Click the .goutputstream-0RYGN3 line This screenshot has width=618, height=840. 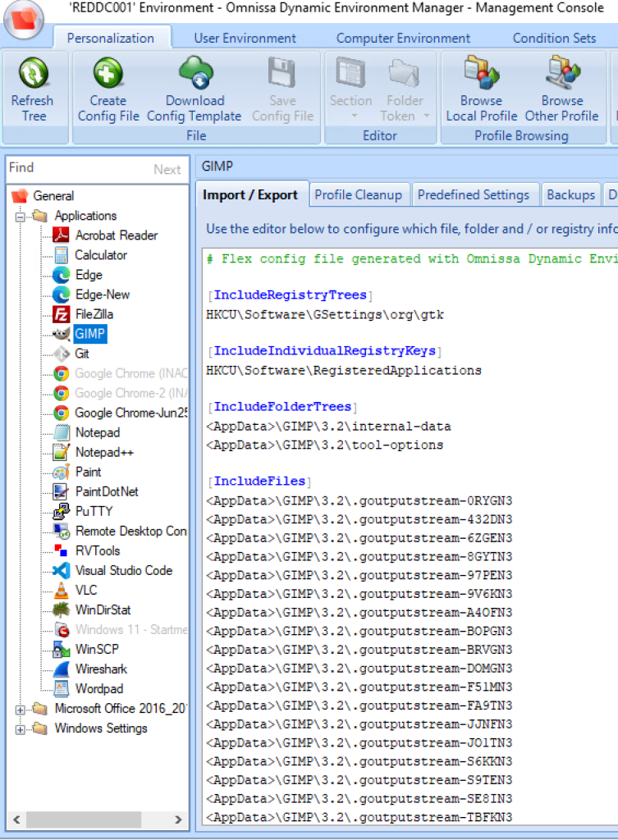pos(359,501)
